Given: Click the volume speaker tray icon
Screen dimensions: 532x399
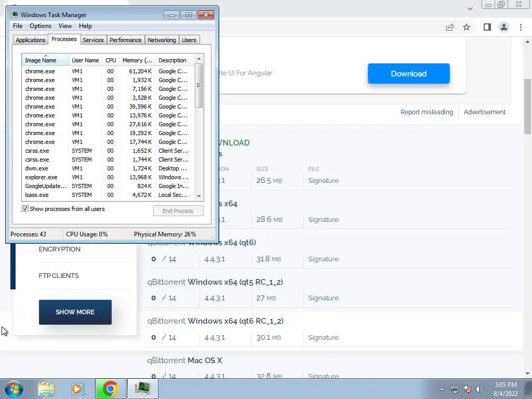Looking at the screenshot, I should point(480,389).
